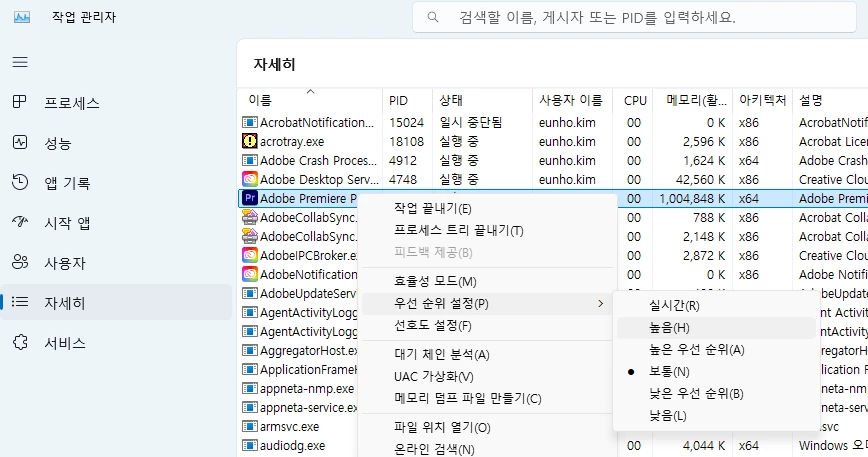
Task: Click the audiodg.exe process icon
Action: click(x=250, y=445)
